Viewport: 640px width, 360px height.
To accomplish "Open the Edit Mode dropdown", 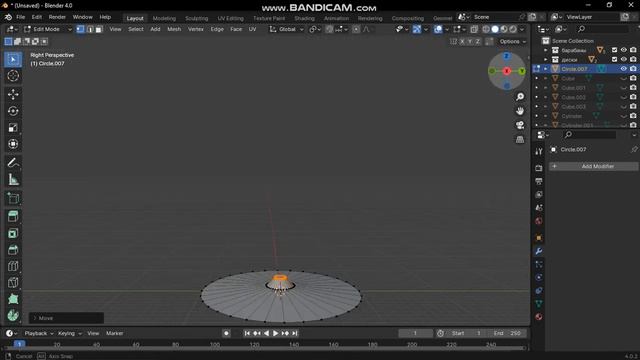I will pyautogui.click(x=47, y=29).
